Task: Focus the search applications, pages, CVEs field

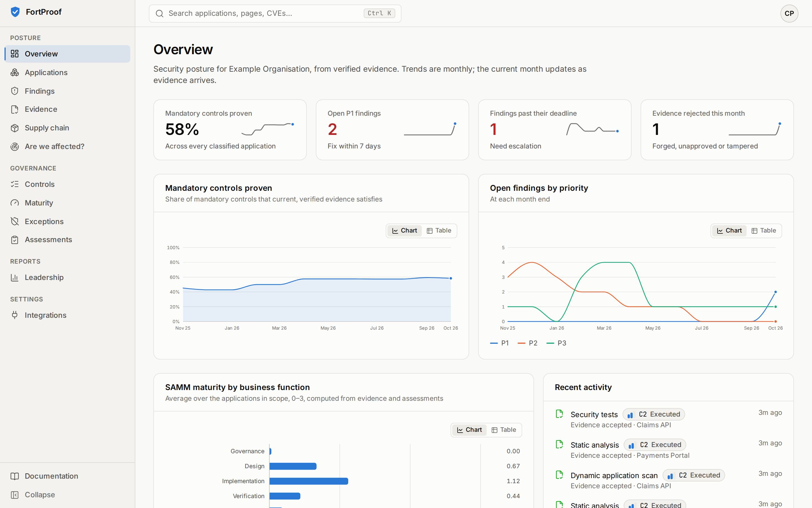Action: pos(275,14)
